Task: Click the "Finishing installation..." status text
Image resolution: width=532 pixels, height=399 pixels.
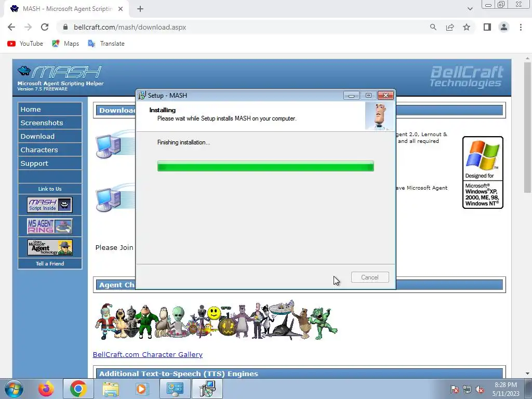Action: [x=183, y=142]
